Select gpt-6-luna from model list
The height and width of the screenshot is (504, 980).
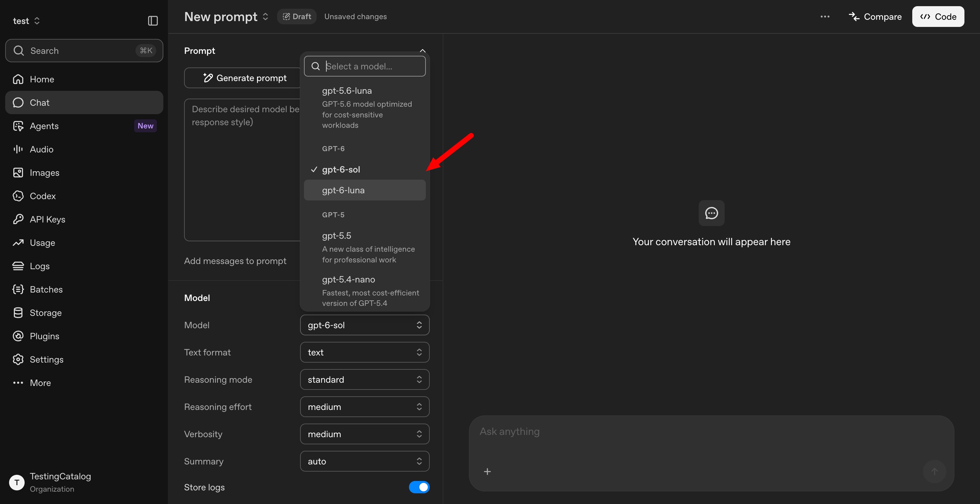pos(365,190)
